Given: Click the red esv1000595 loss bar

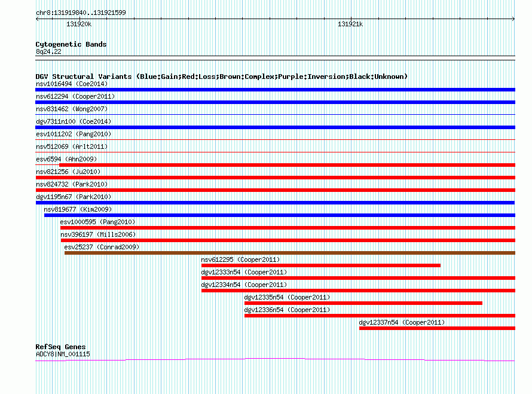Looking at the screenshot, I should [x=288, y=228].
